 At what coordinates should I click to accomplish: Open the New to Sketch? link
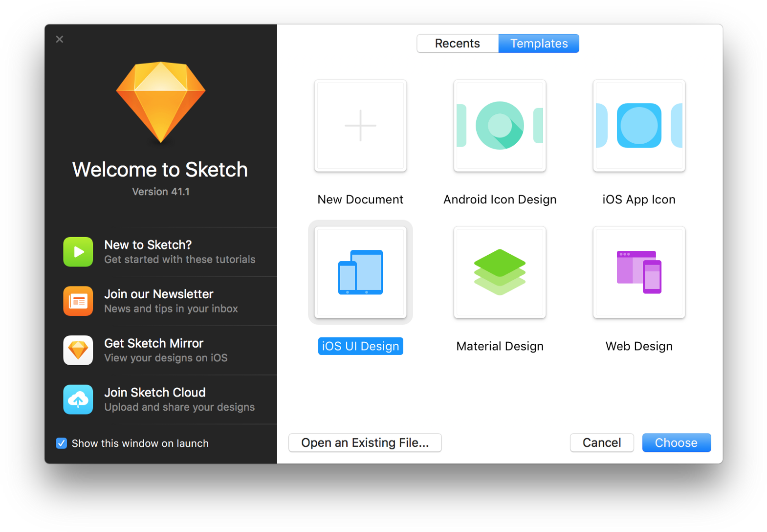pyautogui.click(x=148, y=245)
